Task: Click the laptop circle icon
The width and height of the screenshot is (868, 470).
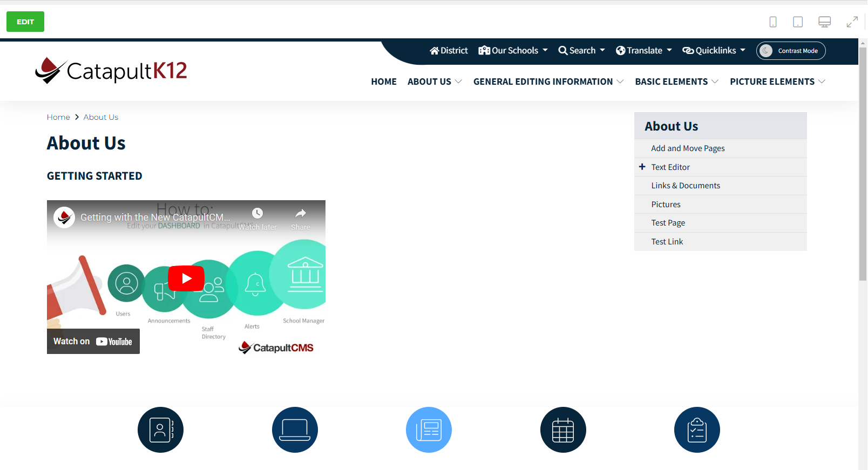Action: [295, 430]
